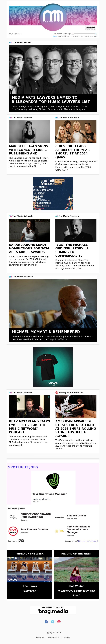Click the Boost profile link
The width and height of the screenshot is (106, 644).
(x=55, y=36)
